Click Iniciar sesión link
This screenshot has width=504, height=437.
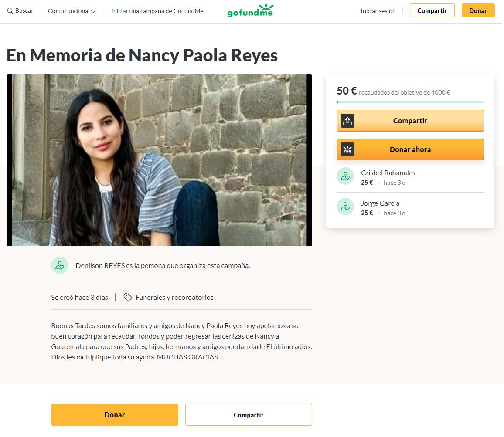click(378, 11)
